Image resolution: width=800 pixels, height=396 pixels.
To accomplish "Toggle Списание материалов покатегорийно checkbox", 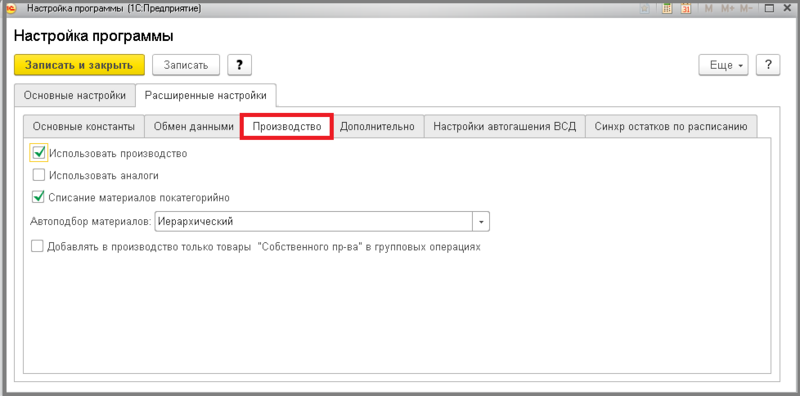I will (39, 197).
